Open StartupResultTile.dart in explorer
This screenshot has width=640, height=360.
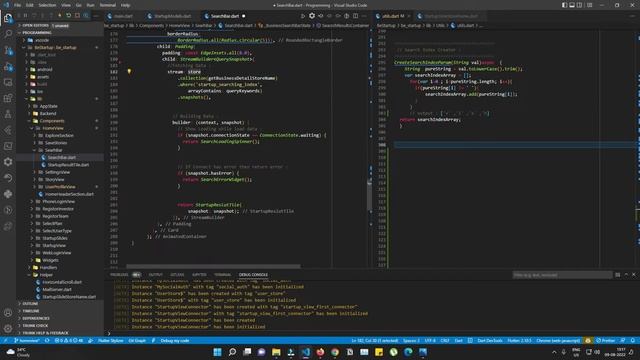pyautogui.click(x=60, y=165)
